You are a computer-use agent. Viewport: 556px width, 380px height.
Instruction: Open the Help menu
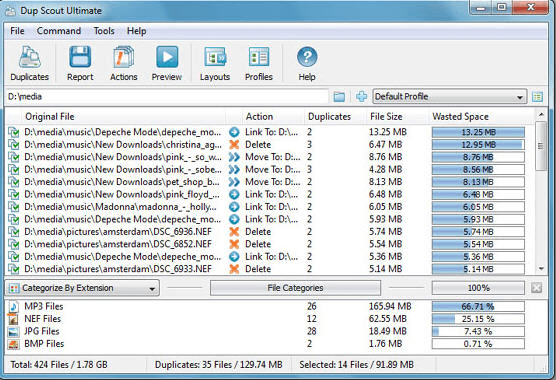point(137,31)
